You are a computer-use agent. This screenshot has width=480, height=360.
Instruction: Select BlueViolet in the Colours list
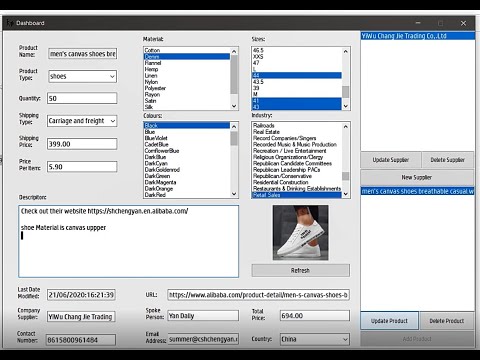point(187,138)
